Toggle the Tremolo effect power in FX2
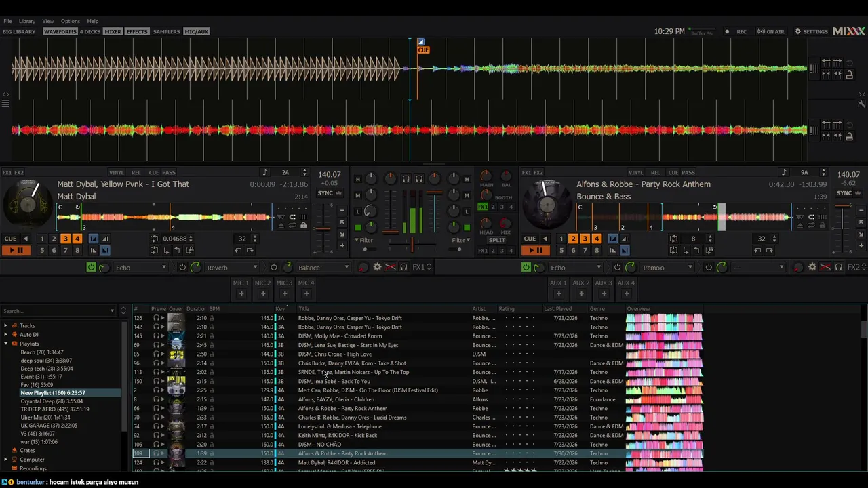 pyautogui.click(x=617, y=268)
